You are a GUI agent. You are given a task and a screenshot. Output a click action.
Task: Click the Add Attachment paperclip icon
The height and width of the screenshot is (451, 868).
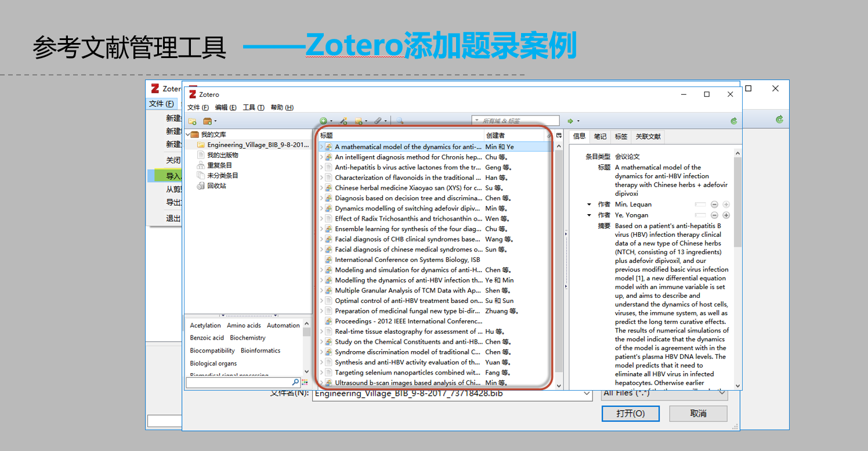pos(379,121)
